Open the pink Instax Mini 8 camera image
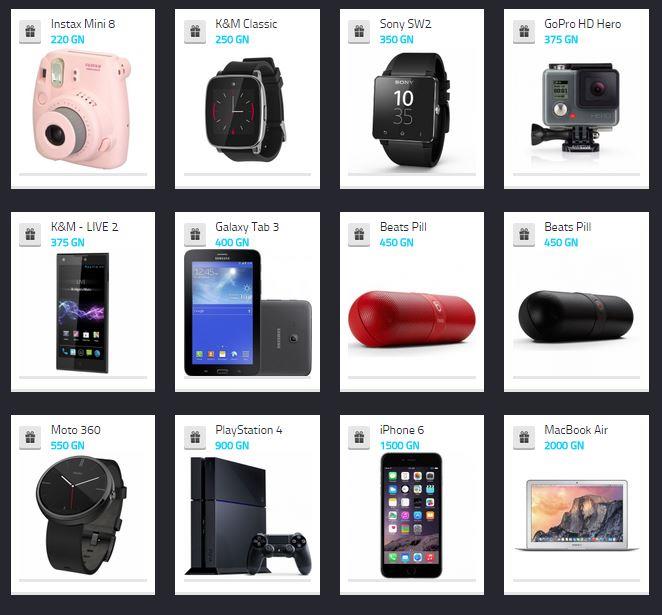This screenshot has width=662, height=615. click(x=81, y=109)
